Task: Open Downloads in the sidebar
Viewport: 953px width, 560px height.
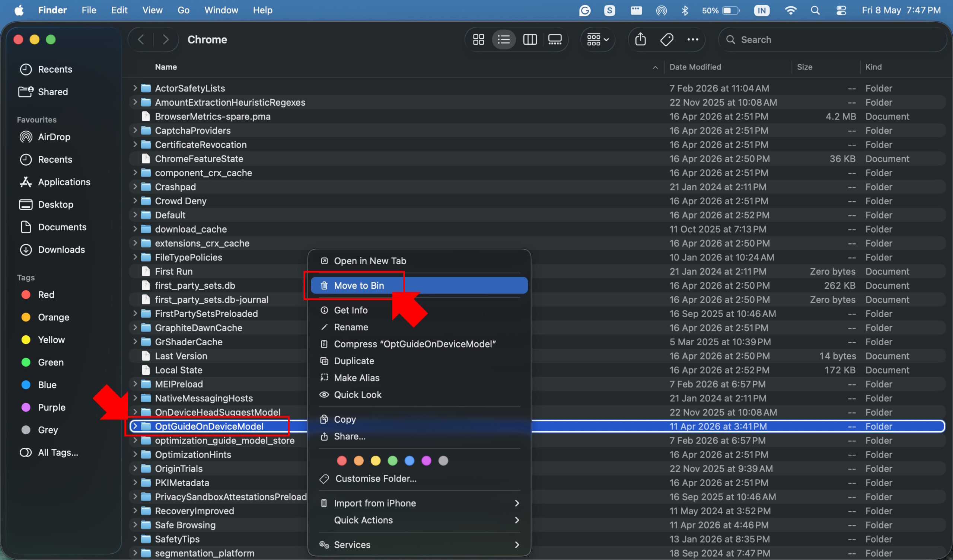Action: coord(61,250)
